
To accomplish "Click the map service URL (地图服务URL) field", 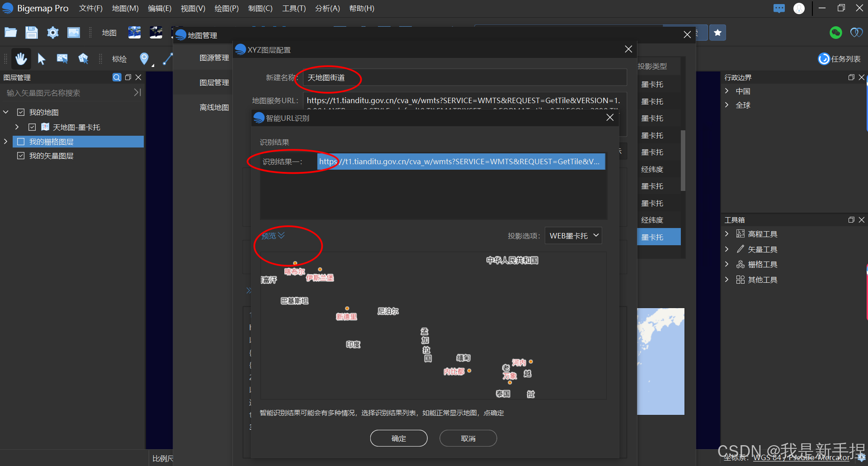I will pyautogui.click(x=465, y=100).
